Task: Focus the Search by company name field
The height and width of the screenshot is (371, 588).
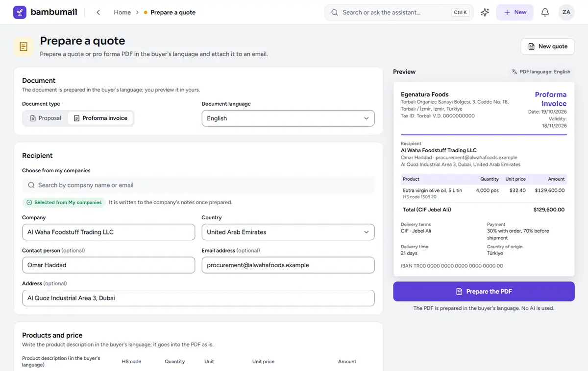Action: coord(198,185)
